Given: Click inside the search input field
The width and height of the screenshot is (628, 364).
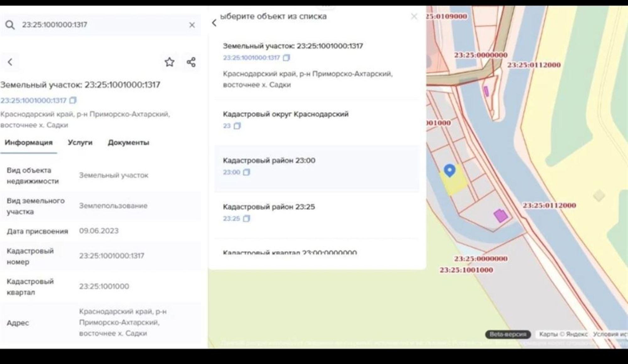Looking at the screenshot, I should point(94,25).
